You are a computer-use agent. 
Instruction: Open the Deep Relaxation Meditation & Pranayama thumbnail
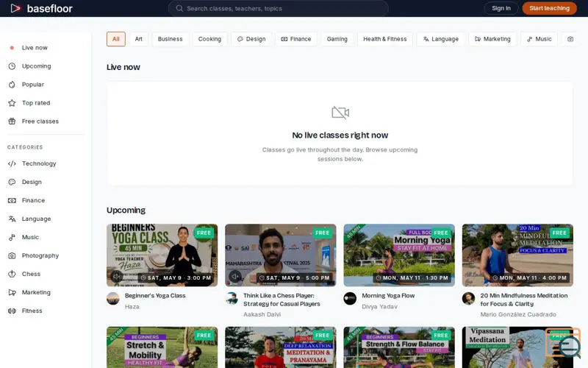tap(281, 347)
